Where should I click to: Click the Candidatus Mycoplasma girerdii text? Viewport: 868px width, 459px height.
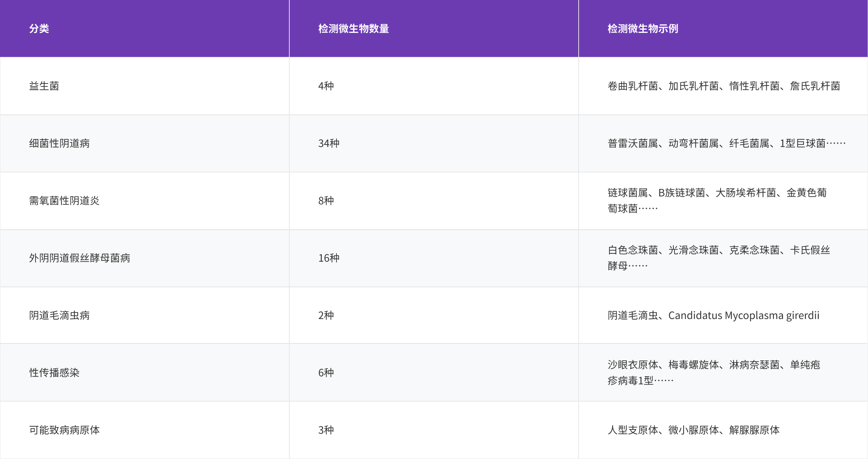point(744,316)
